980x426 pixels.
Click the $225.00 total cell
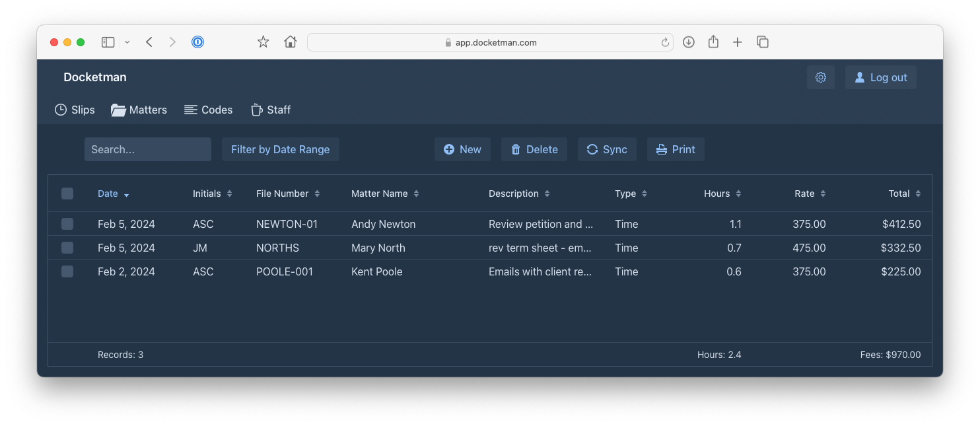(x=901, y=271)
